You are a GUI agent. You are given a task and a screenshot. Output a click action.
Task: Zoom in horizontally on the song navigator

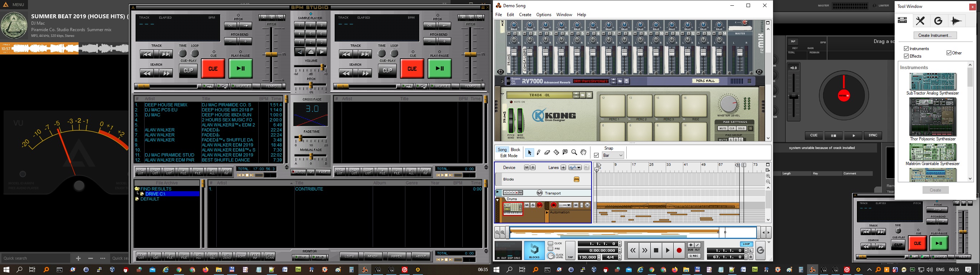click(503, 232)
